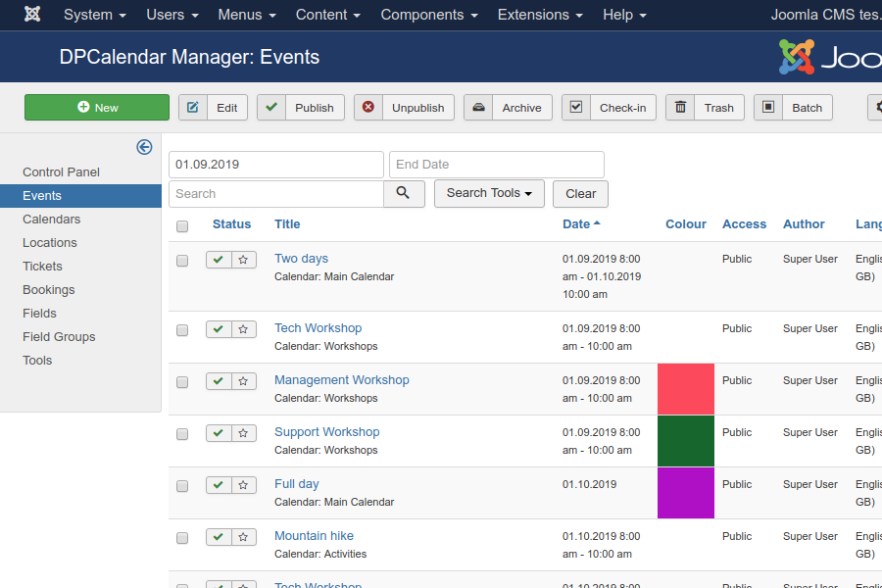This screenshot has height=588, width=882.
Task: Archive selected events using Archive button
Action: (508, 108)
